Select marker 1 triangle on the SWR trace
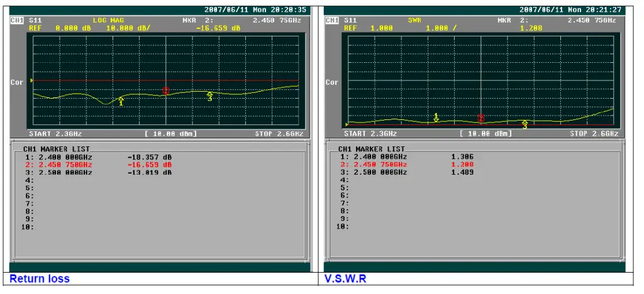The width and height of the screenshot is (644, 294). tap(436, 120)
